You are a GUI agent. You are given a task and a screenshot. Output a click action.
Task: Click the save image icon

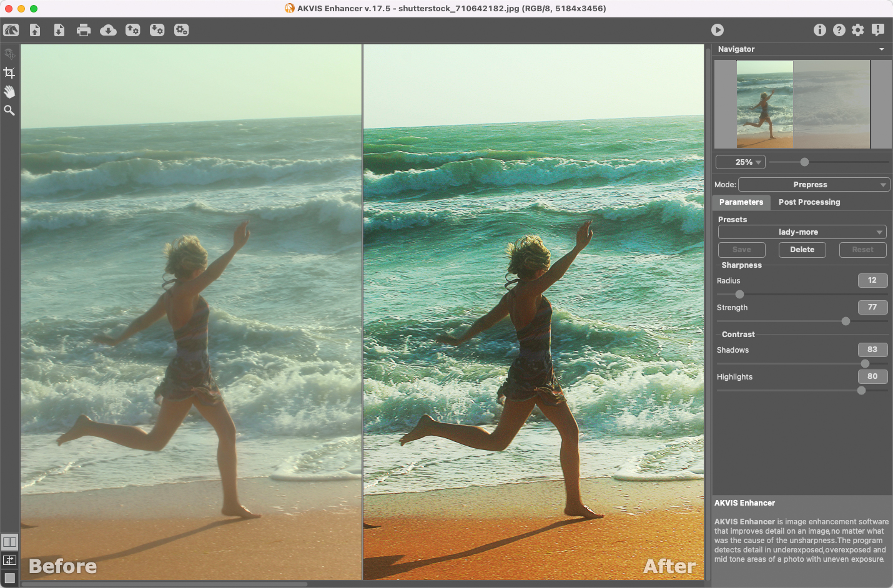tap(59, 30)
